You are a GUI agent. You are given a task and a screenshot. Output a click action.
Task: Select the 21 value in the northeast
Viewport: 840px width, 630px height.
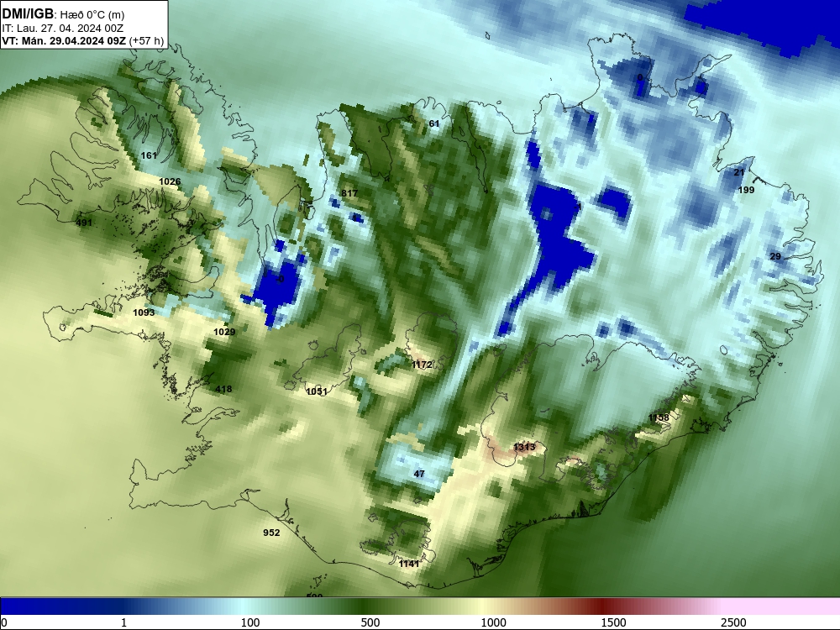739,172
